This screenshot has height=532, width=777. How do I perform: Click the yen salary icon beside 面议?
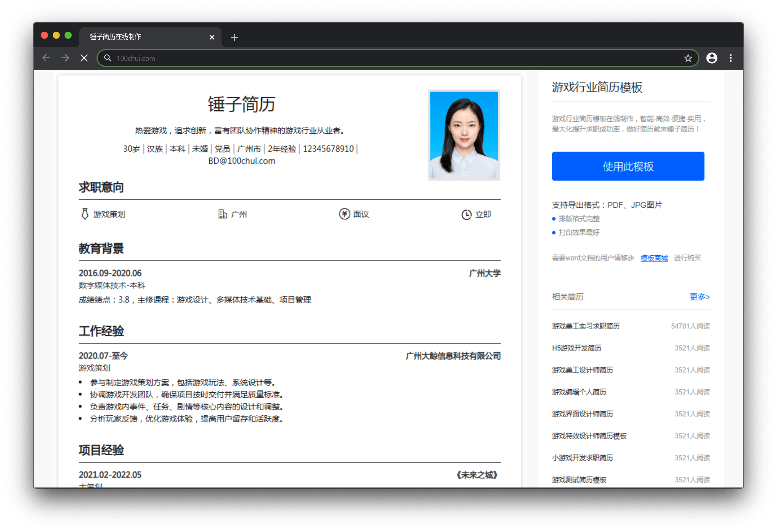coord(344,214)
